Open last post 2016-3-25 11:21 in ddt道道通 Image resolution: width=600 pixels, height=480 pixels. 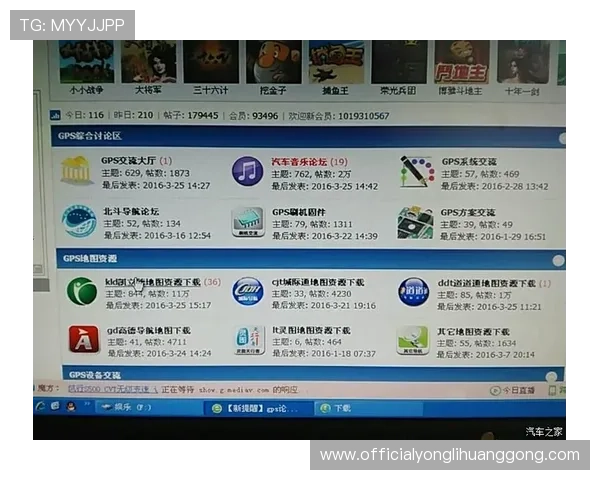(x=509, y=307)
